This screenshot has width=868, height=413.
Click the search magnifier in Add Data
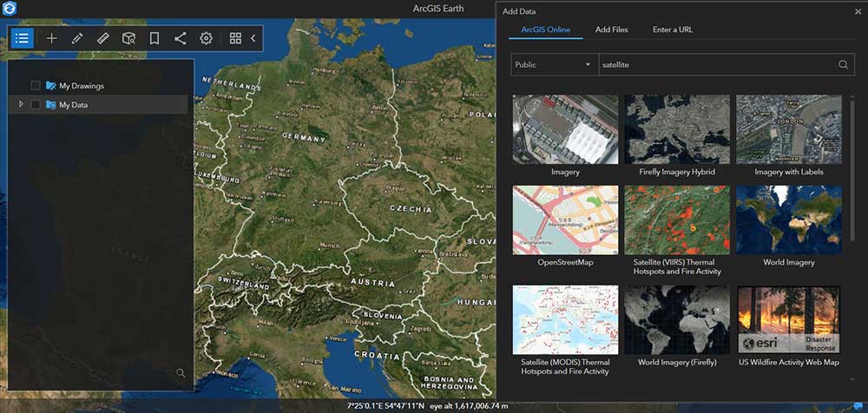(x=843, y=64)
